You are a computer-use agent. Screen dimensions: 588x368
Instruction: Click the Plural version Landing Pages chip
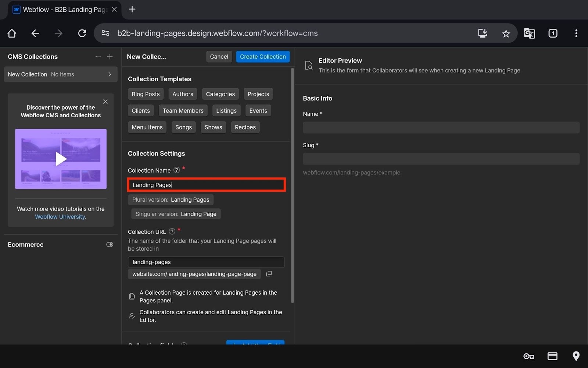(x=171, y=200)
